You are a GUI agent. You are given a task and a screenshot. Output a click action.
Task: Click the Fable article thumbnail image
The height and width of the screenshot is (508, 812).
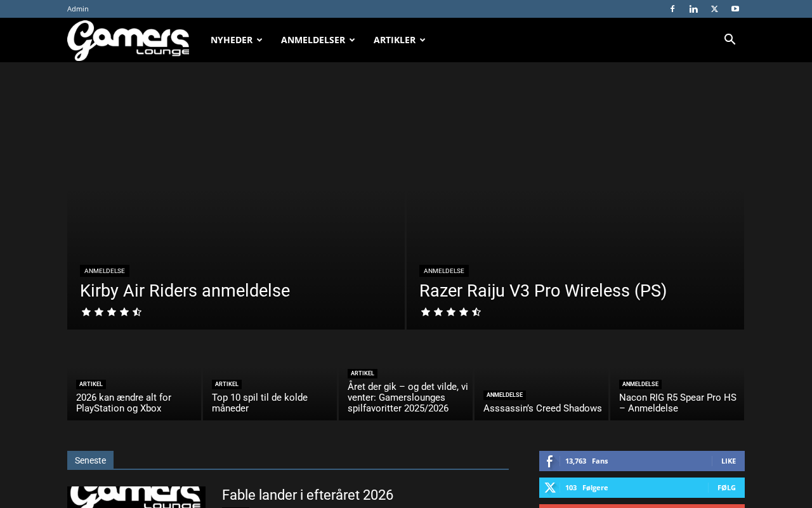[136, 497]
